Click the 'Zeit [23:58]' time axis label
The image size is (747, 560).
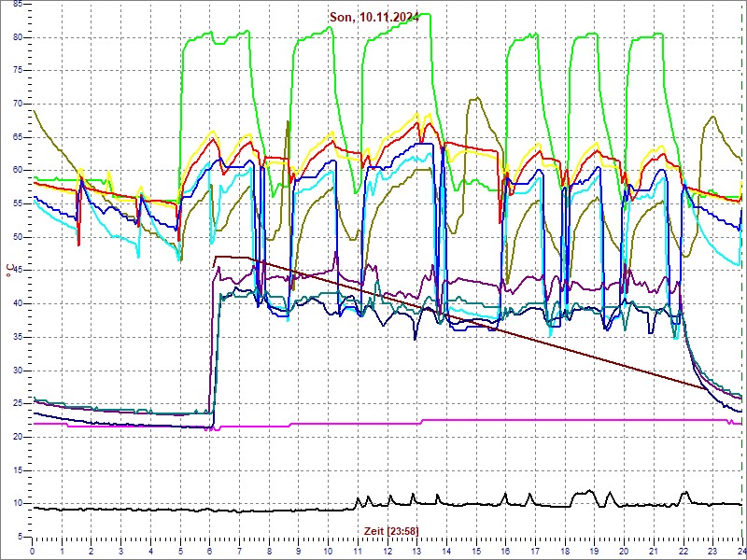[391, 531]
